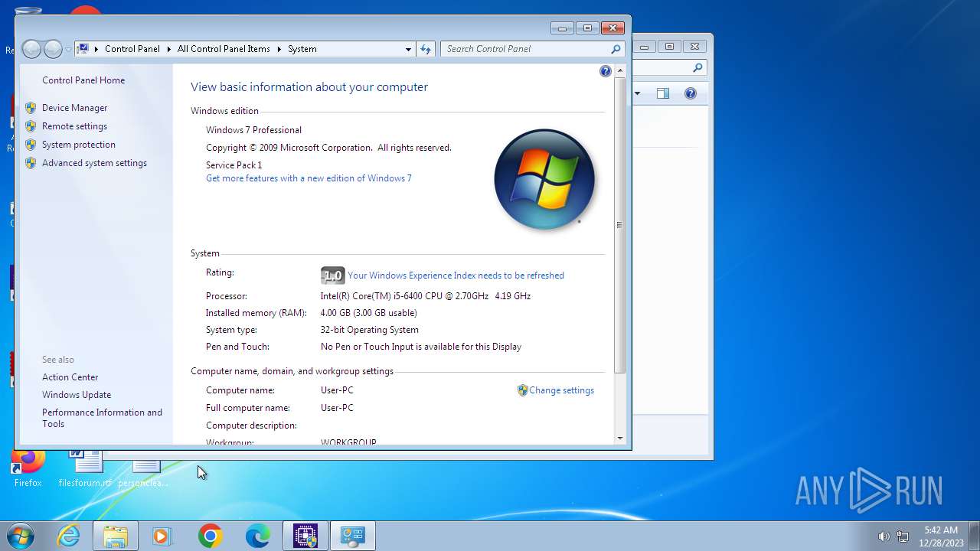The width and height of the screenshot is (980, 551).
Task: Click the Show desktop button
Action: (x=974, y=536)
